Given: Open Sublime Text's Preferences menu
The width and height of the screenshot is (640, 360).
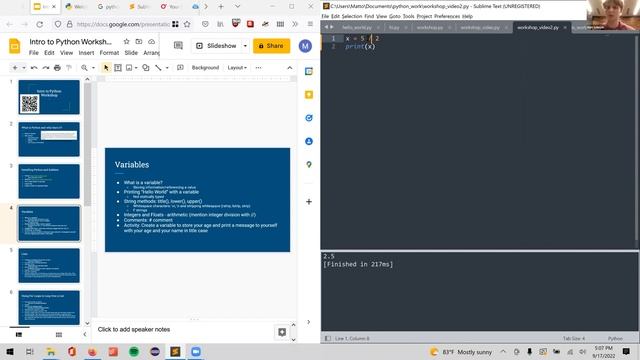Looking at the screenshot, I should tap(447, 16).
